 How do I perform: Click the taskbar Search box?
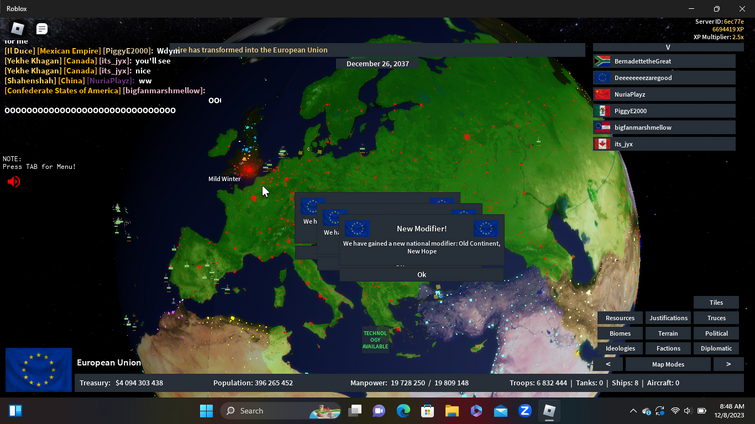281,411
